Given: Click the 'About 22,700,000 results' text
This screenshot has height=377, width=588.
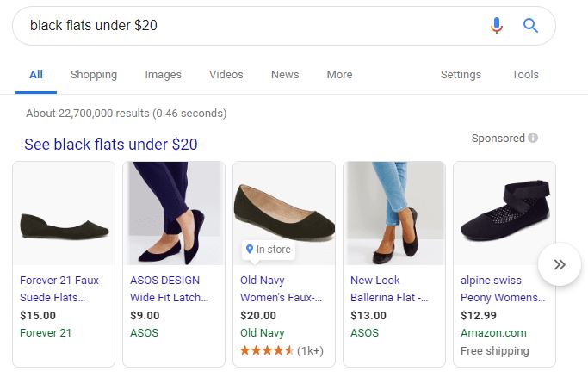Looking at the screenshot, I should click(x=127, y=113).
